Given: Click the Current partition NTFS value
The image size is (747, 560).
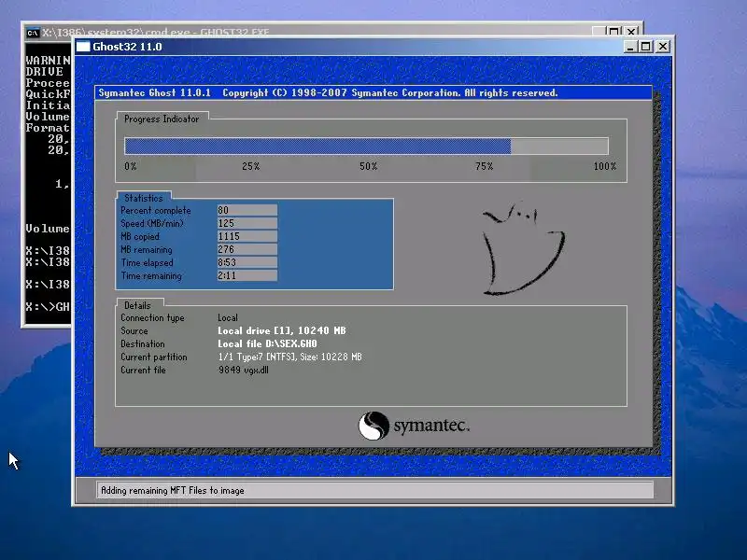Looking at the screenshot, I should 290,357.
